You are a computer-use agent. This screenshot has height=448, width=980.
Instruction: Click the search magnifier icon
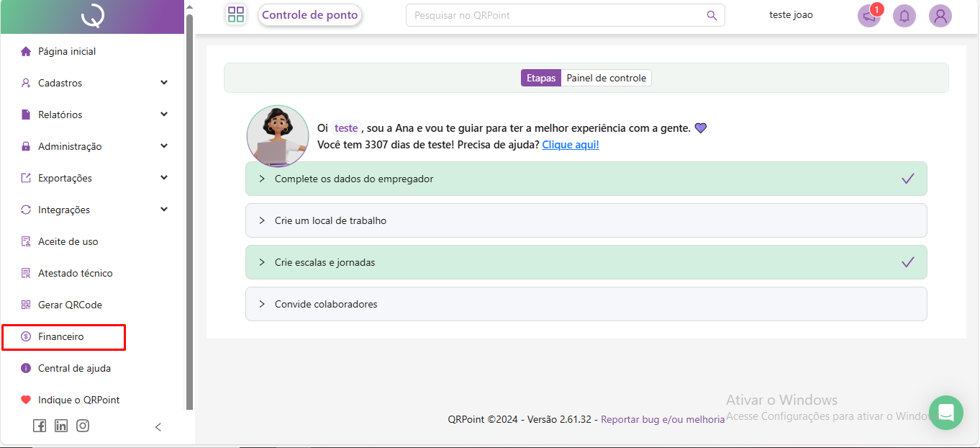point(712,15)
